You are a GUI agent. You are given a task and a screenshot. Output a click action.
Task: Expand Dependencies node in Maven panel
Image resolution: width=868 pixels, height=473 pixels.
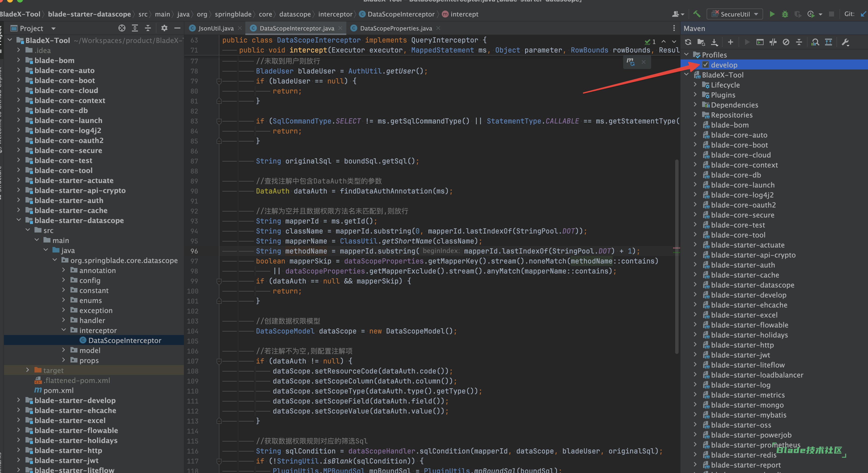click(695, 104)
